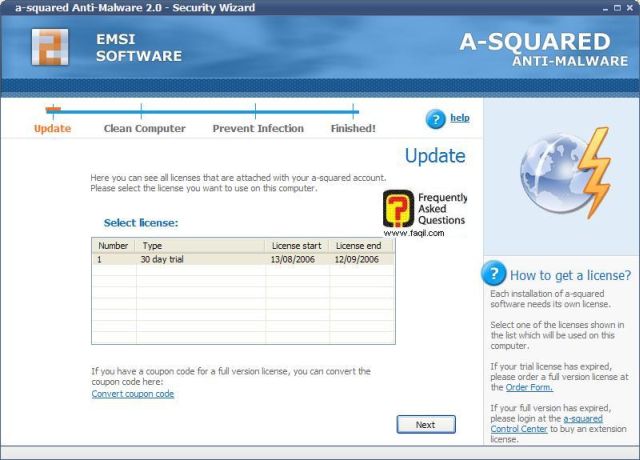
Task: Click the EMSI Software orange logo icon
Action: [49, 47]
